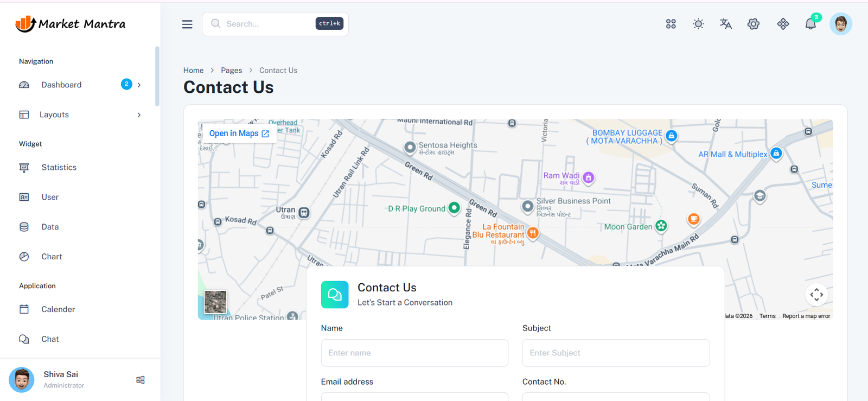Toggle map camera move controls
Viewport: 868px width, 401px height.
coord(816,295)
